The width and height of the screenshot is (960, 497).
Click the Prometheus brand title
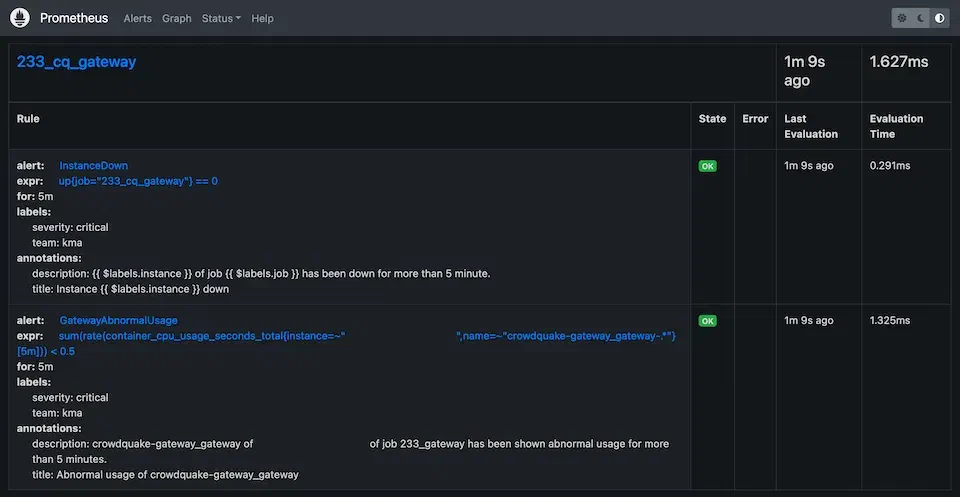(x=76, y=18)
